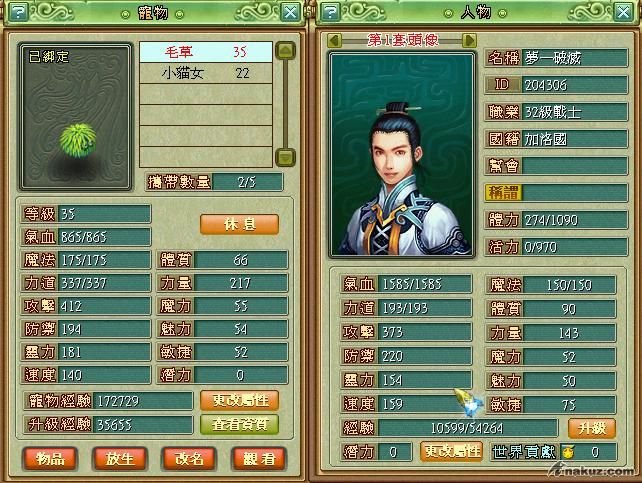Click 放生 to release the pet
This screenshot has width=642, height=483.
point(120,458)
